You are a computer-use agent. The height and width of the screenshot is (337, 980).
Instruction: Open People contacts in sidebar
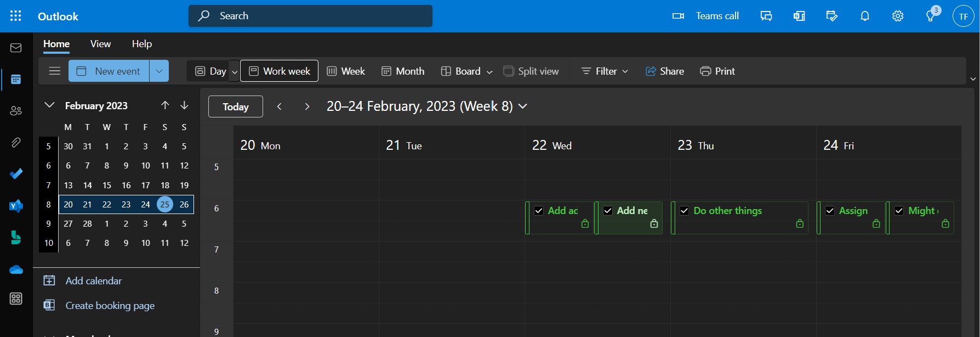(x=16, y=111)
